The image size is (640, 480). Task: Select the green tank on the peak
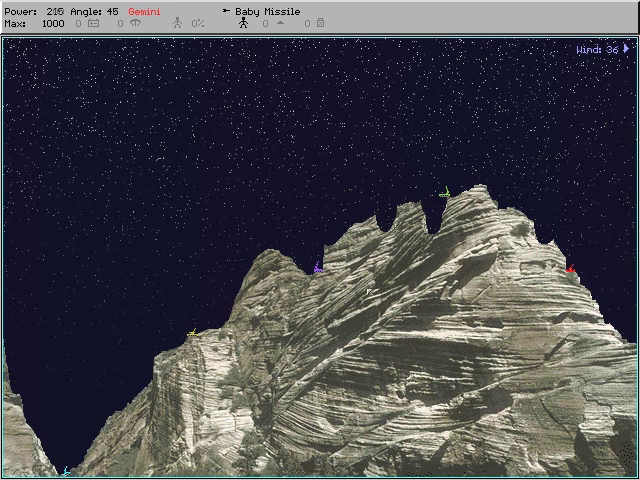pyautogui.click(x=445, y=191)
